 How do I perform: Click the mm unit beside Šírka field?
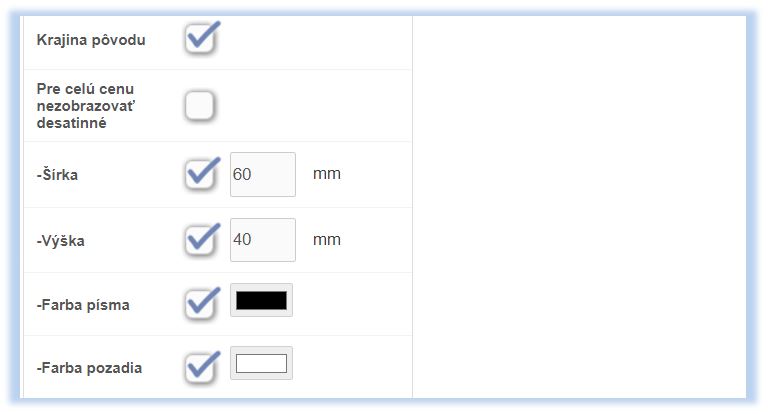[327, 174]
